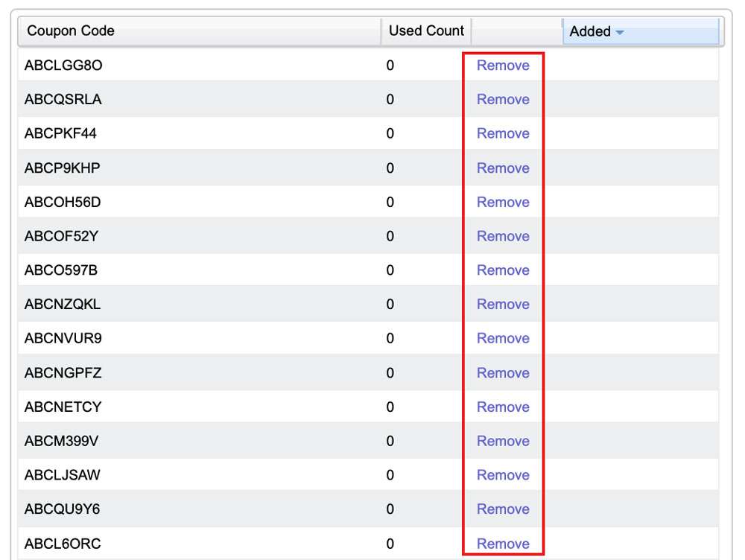This screenshot has width=745, height=560.
Task: Click the Added column header
Action: point(641,31)
